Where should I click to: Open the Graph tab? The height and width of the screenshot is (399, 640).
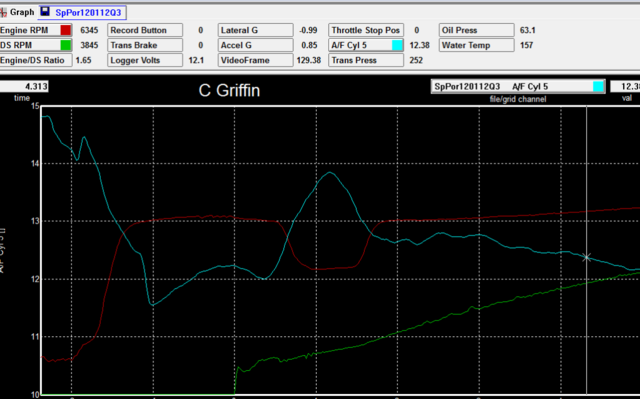pyautogui.click(x=18, y=12)
